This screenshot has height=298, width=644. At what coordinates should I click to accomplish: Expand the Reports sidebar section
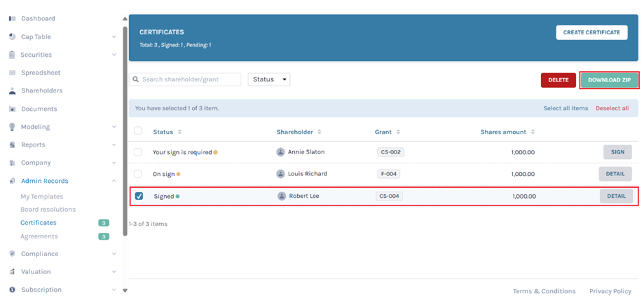(x=114, y=145)
